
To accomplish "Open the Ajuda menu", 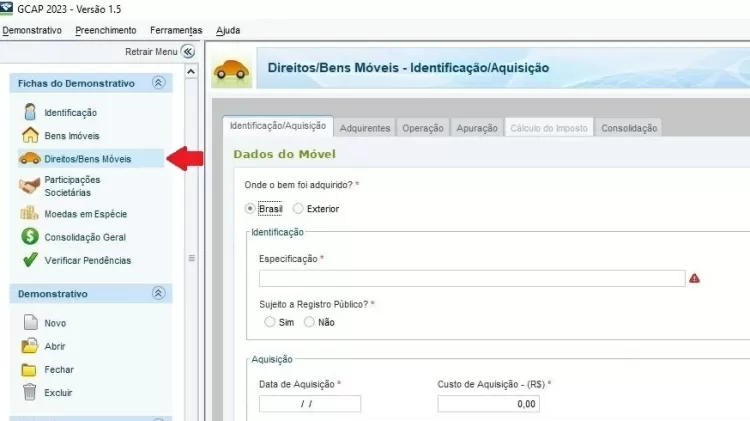I will (228, 30).
